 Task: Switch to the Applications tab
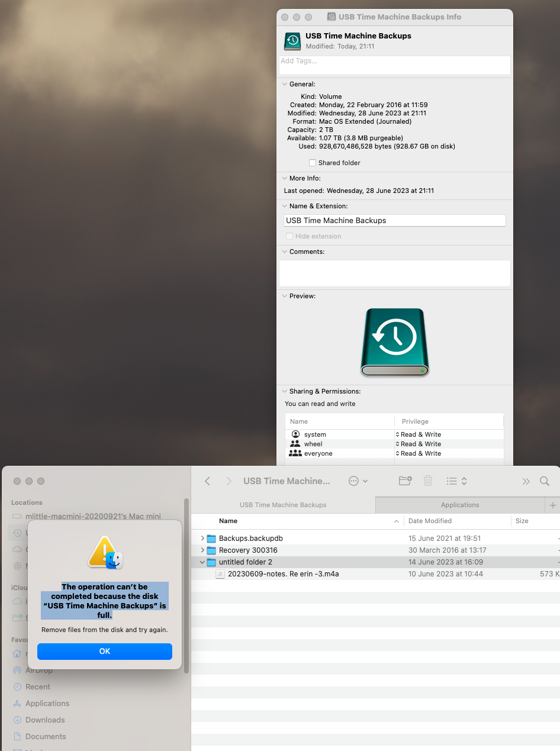point(460,505)
